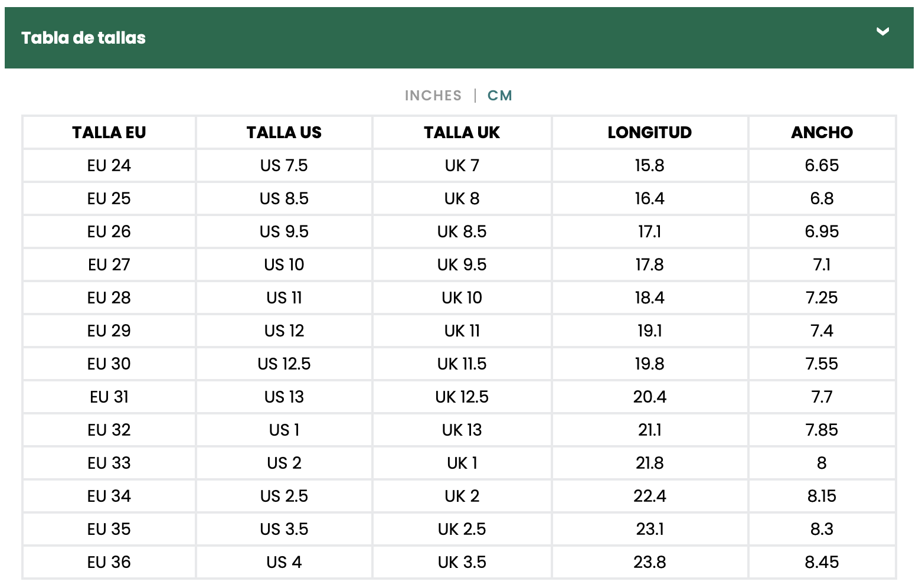This screenshot has width=922, height=588.
Task: Select the EU 30 size cell
Action: tap(109, 364)
